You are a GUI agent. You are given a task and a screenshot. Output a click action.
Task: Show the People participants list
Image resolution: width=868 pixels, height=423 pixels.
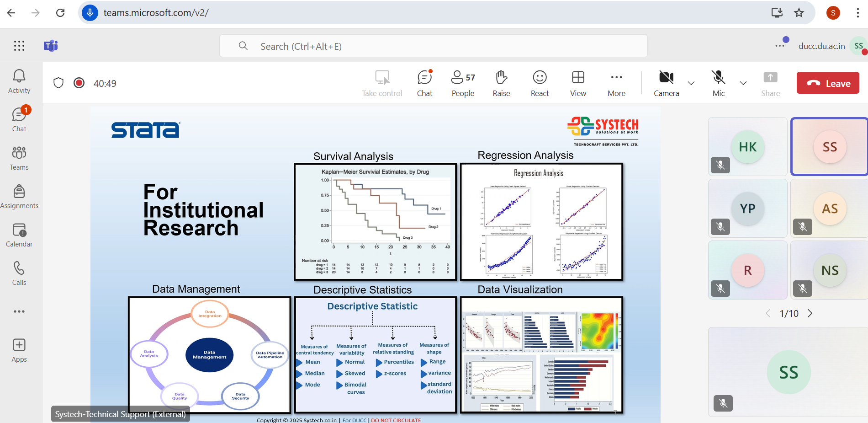[463, 83]
